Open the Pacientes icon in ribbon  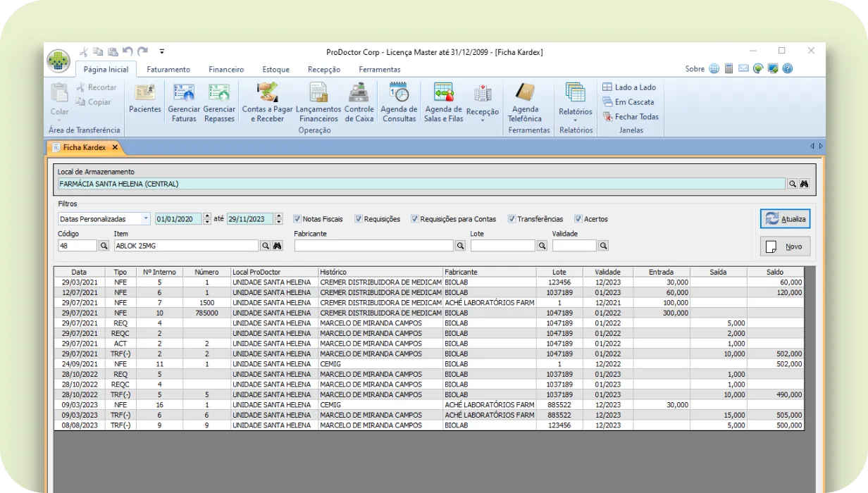point(144,99)
